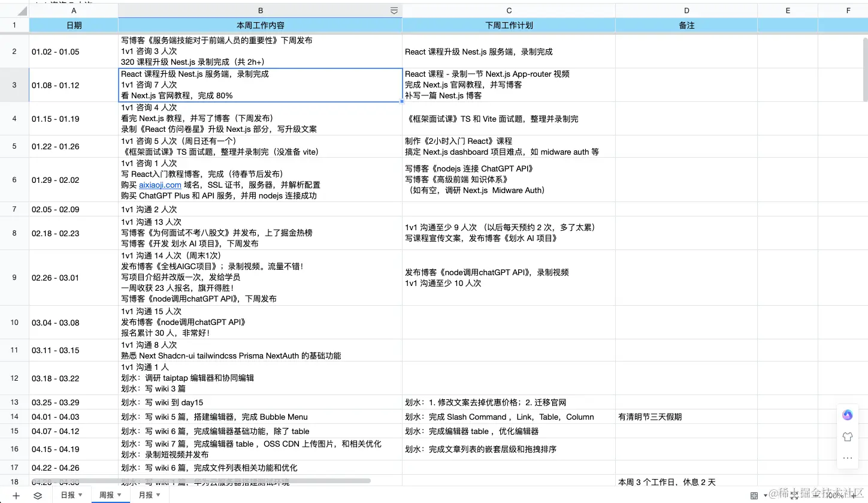
Task: Select the date cell 04.01 - 04.03
Action: (74, 417)
